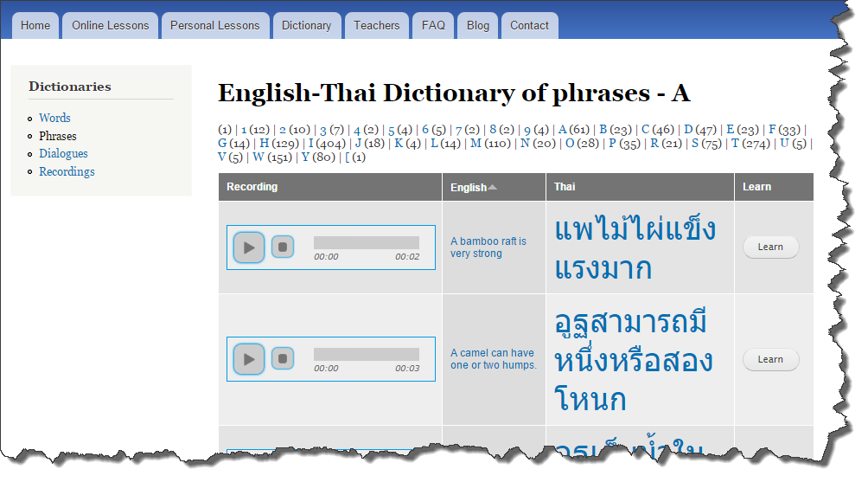
Task: Show phrases starting with O
Action: (570, 144)
